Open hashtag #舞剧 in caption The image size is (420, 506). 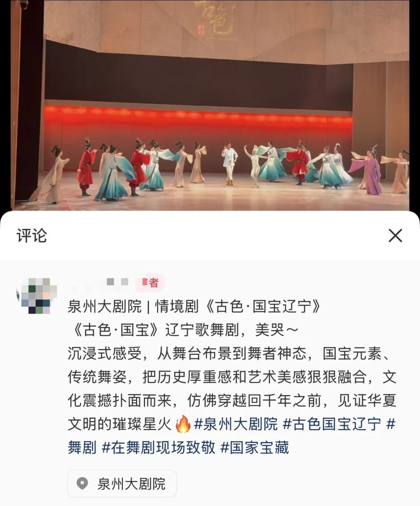click(x=82, y=448)
